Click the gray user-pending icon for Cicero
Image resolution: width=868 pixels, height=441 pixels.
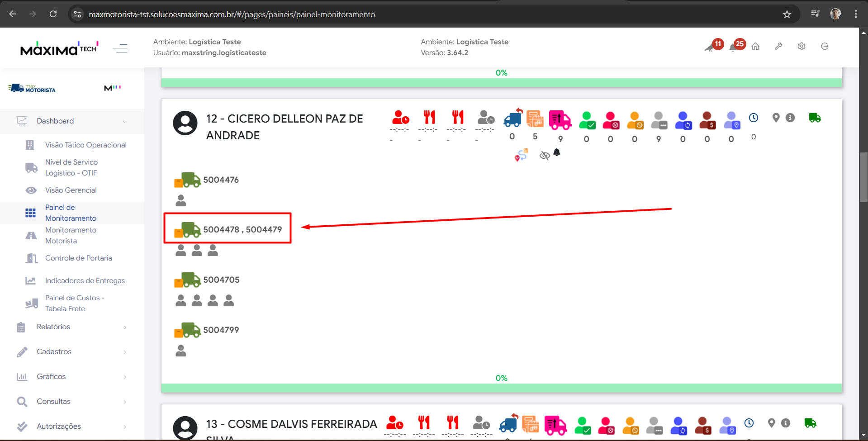[x=659, y=120]
